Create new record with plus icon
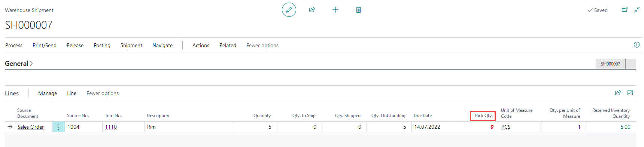 tap(335, 10)
